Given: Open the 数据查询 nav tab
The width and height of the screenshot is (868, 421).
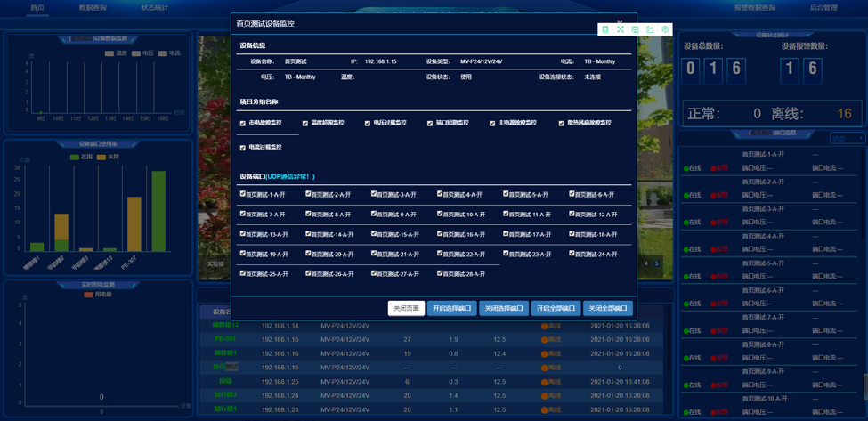Looking at the screenshot, I should [x=93, y=8].
